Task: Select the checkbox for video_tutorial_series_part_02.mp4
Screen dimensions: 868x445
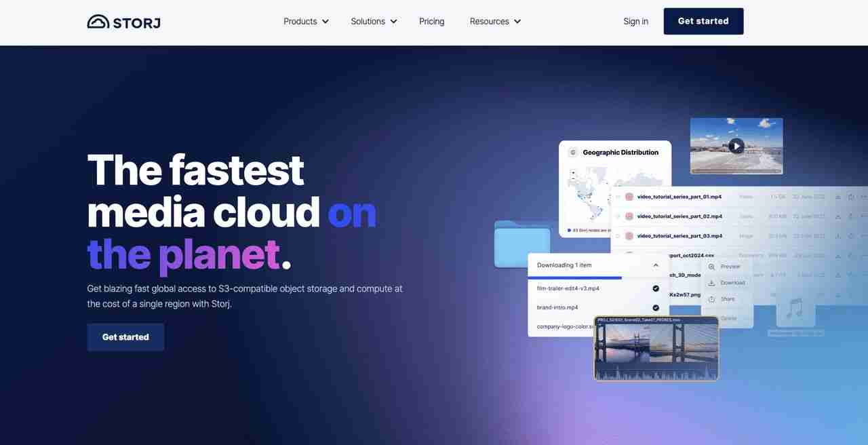Action: pos(618,216)
